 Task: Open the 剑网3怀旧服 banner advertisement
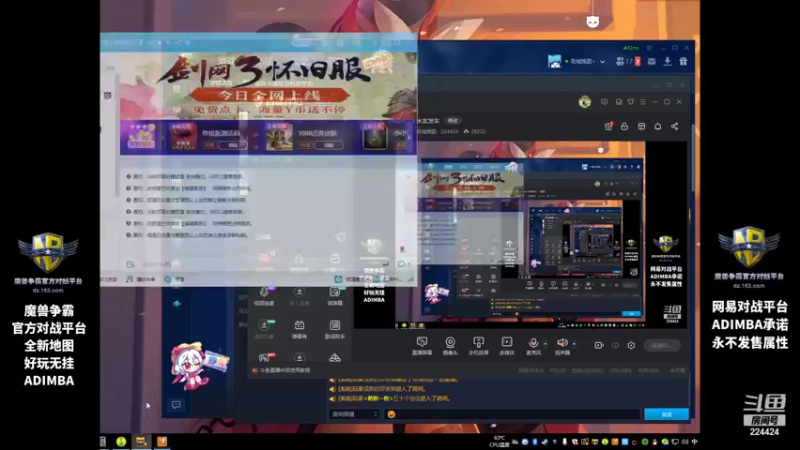click(268, 84)
